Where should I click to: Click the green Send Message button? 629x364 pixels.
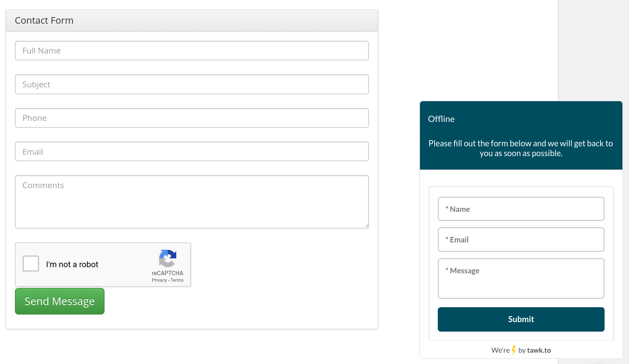60,301
